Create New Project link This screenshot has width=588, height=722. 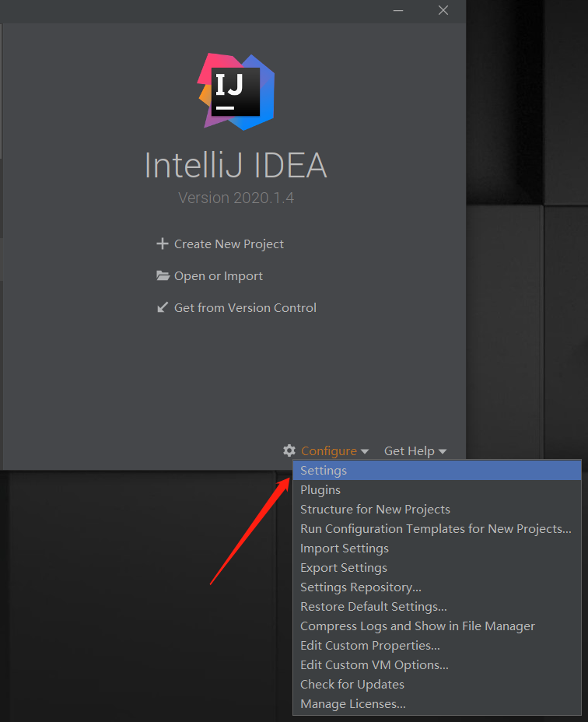point(229,244)
